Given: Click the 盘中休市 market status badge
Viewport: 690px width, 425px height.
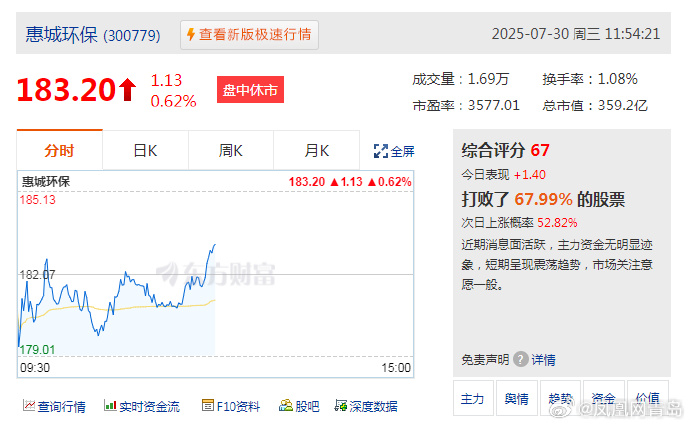Looking at the screenshot, I should [250, 90].
